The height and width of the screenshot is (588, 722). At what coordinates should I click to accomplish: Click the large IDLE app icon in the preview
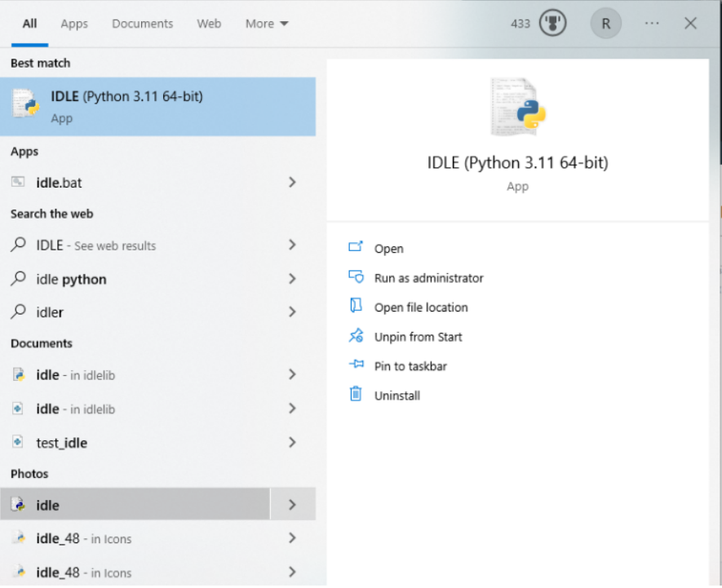(517, 108)
